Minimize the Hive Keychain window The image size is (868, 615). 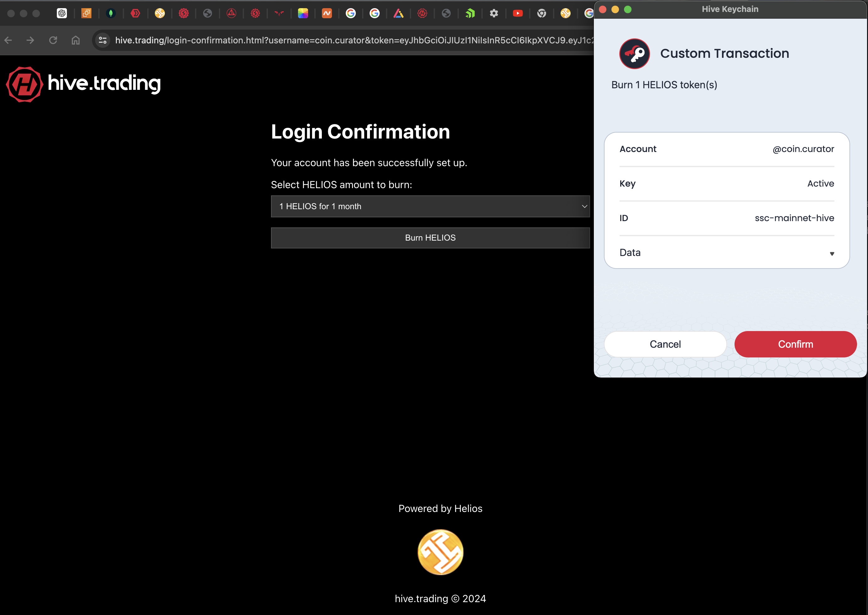tap(615, 9)
